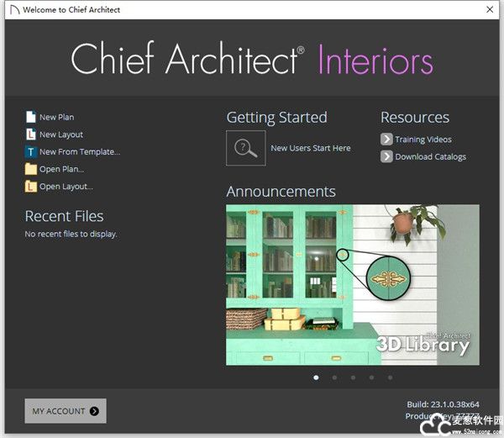
Task: Select the New From Template text entry
Action: tap(80, 152)
